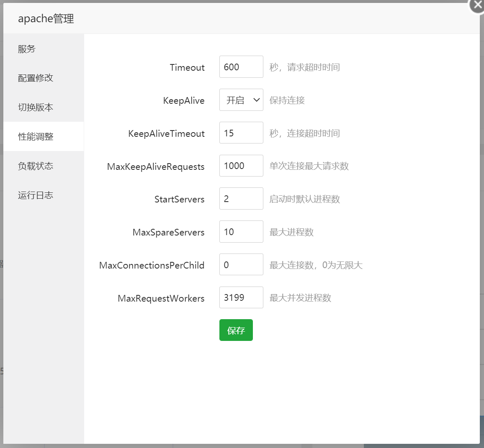This screenshot has width=484, height=448.
Task: Click the MaxRequestWorkers label
Action: (x=161, y=299)
